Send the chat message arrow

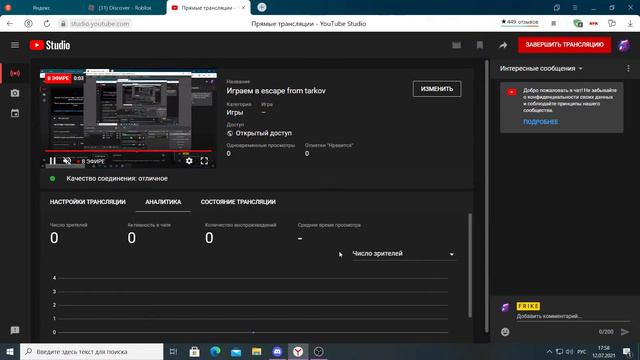point(625,332)
